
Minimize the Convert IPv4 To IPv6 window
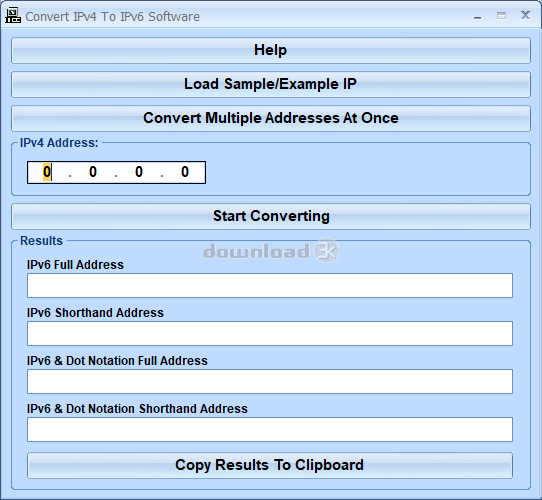[477, 16]
